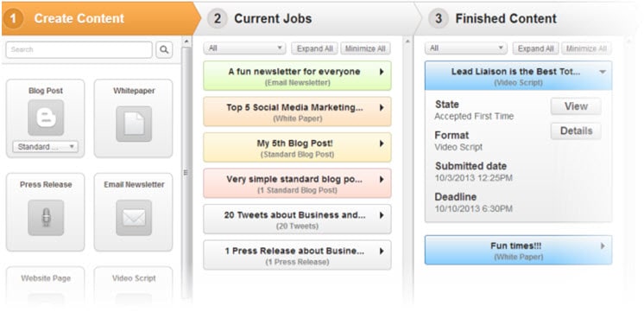Click the View button for video script

click(x=576, y=106)
